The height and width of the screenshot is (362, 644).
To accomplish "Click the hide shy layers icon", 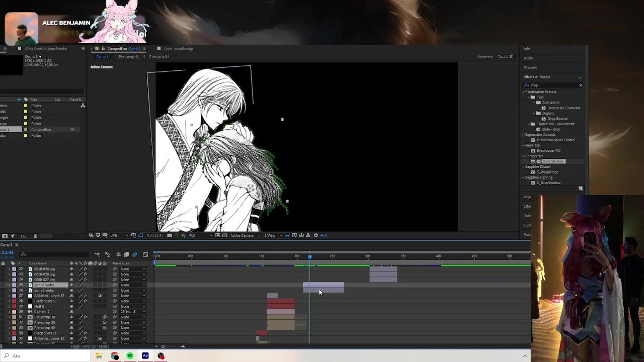I will click(118, 254).
